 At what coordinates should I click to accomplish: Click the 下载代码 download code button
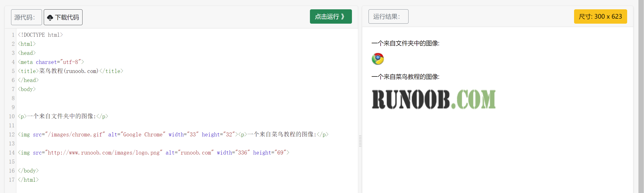pos(63,17)
